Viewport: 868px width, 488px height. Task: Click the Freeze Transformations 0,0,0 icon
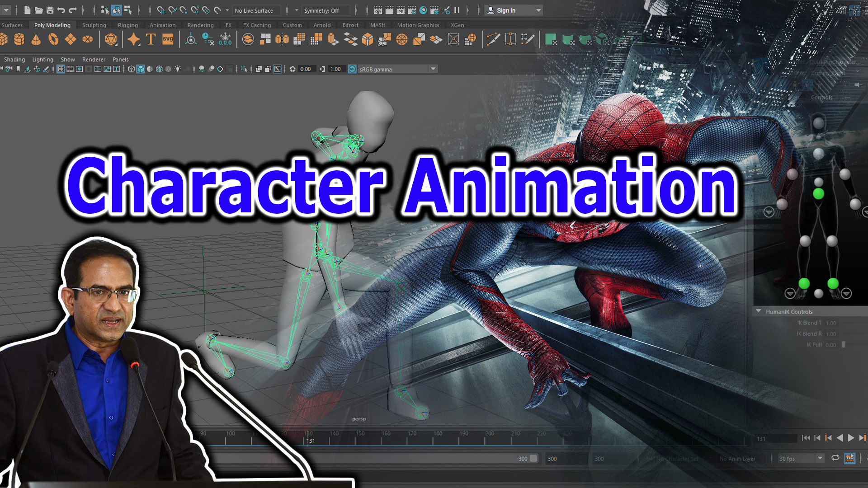(x=225, y=40)
